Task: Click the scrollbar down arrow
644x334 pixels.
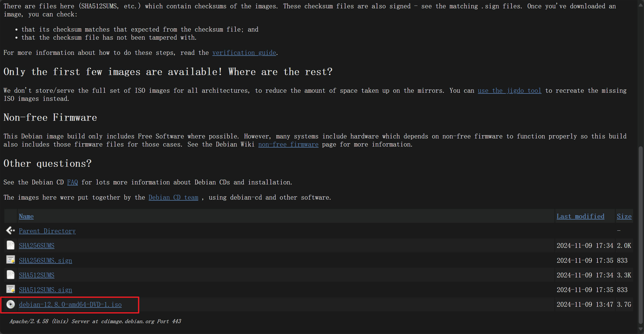Action: [x=640, y=329]
